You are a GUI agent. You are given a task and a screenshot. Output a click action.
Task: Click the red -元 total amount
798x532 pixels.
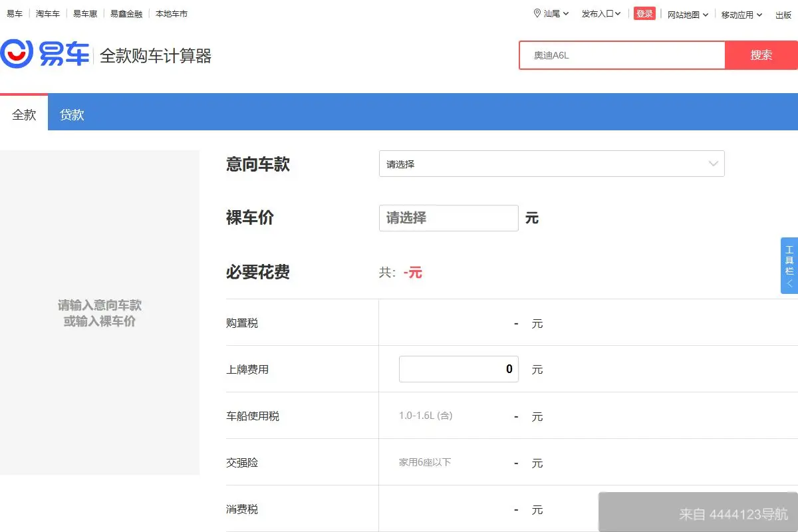click(413, 272)
